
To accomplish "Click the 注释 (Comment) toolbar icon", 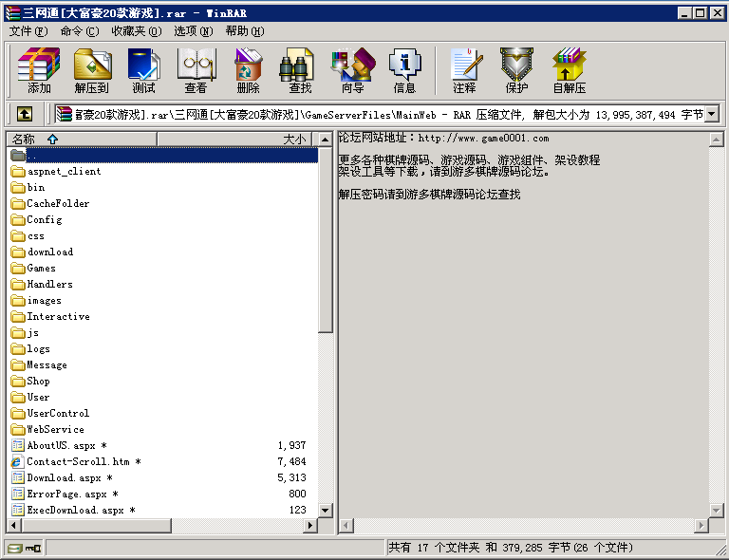I will pyautogui.click(x=464, y=71).
